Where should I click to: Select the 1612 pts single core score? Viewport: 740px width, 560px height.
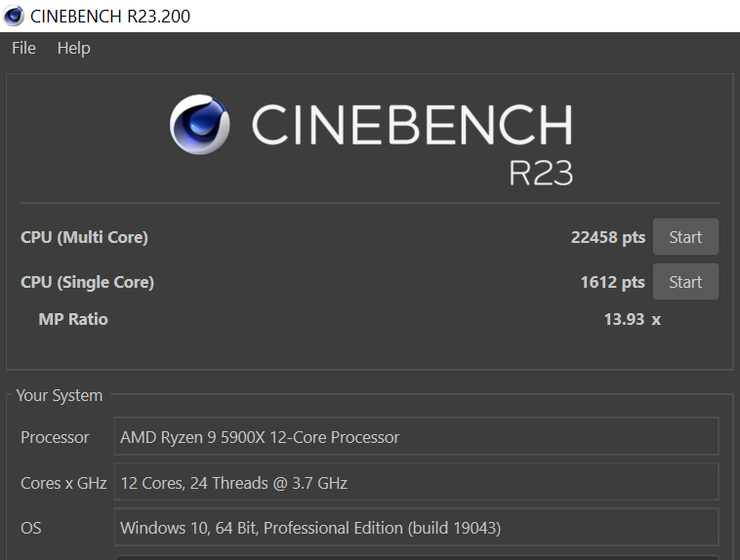(x=612, y=282)
